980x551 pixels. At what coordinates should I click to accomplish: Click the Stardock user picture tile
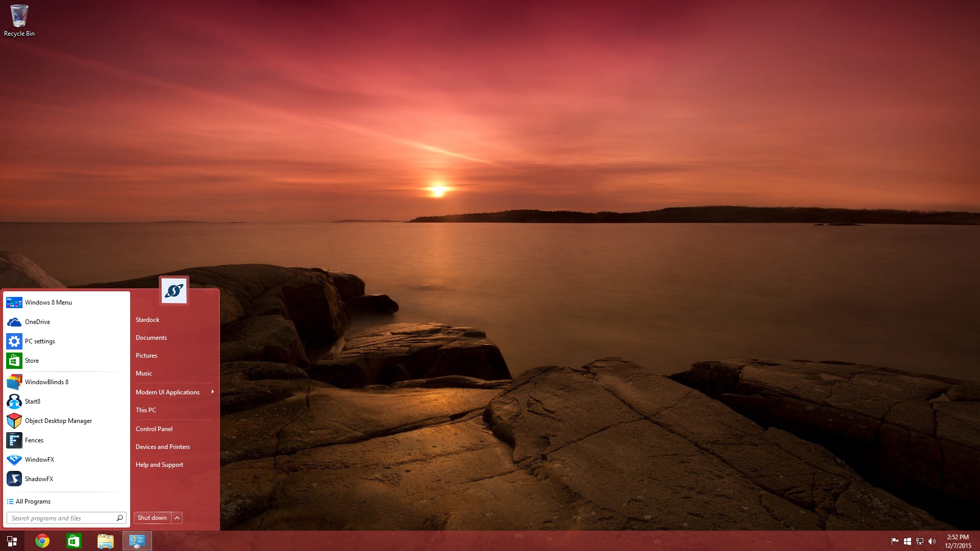[174, 291]
